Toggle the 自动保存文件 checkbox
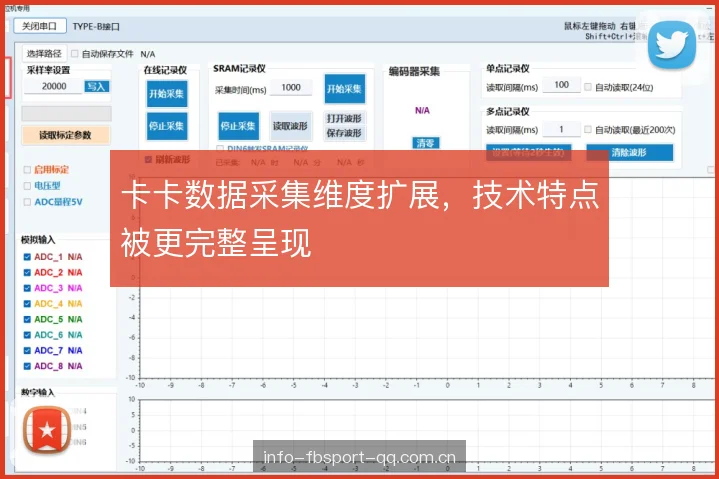 75,54
